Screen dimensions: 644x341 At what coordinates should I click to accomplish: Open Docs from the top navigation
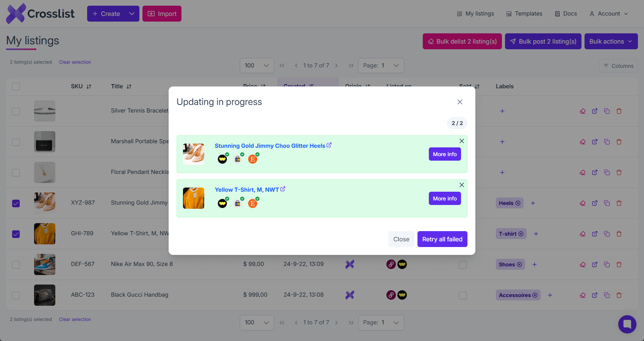[x=566, y=14]
